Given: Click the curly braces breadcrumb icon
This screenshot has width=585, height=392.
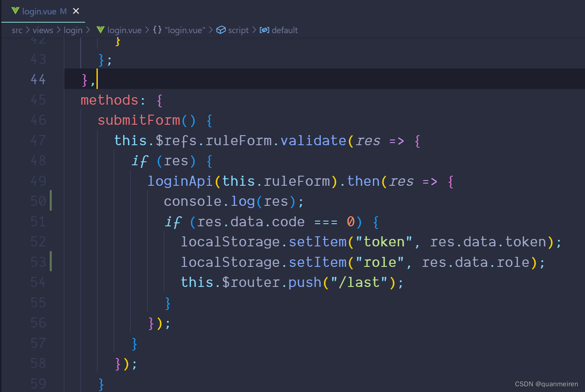Looking at the screenshot, I should point(157,30).
